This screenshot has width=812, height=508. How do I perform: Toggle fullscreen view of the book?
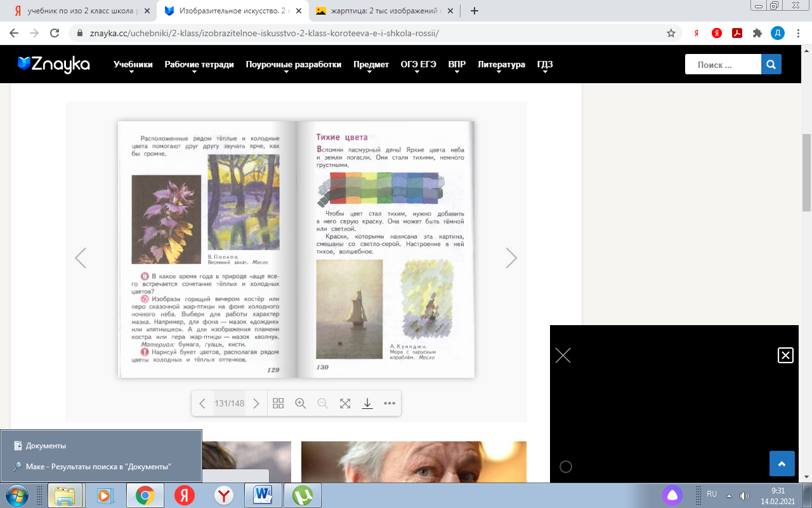345,403
